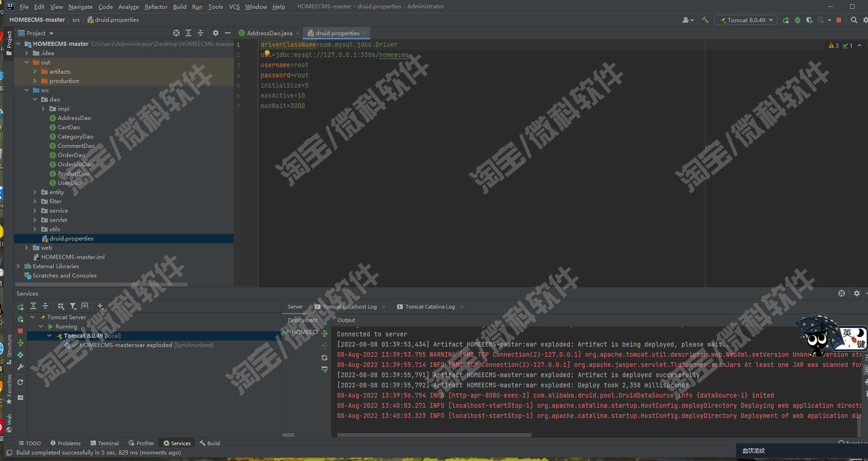Build the project with the hammer icon

[705, 20]
